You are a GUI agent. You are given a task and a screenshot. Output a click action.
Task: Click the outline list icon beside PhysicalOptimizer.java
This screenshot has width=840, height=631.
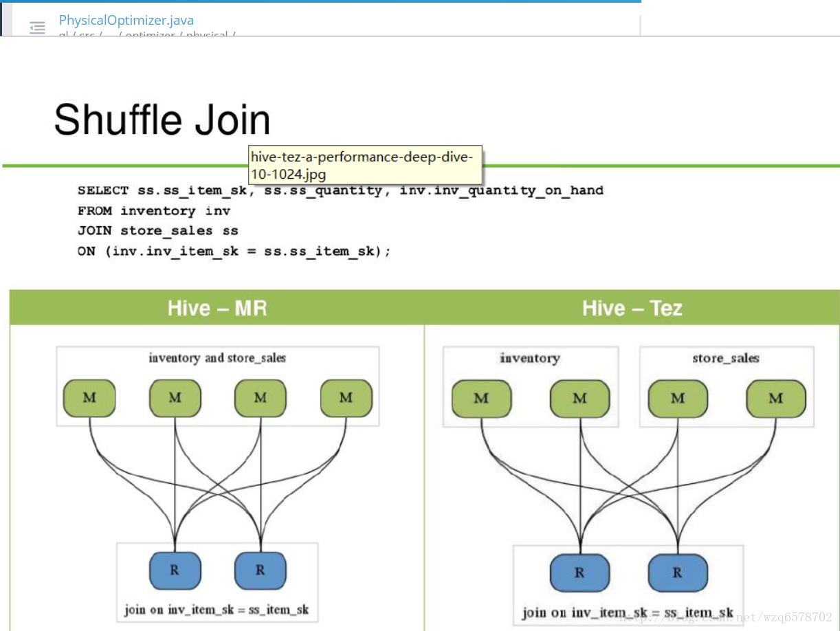pos(37,27)
